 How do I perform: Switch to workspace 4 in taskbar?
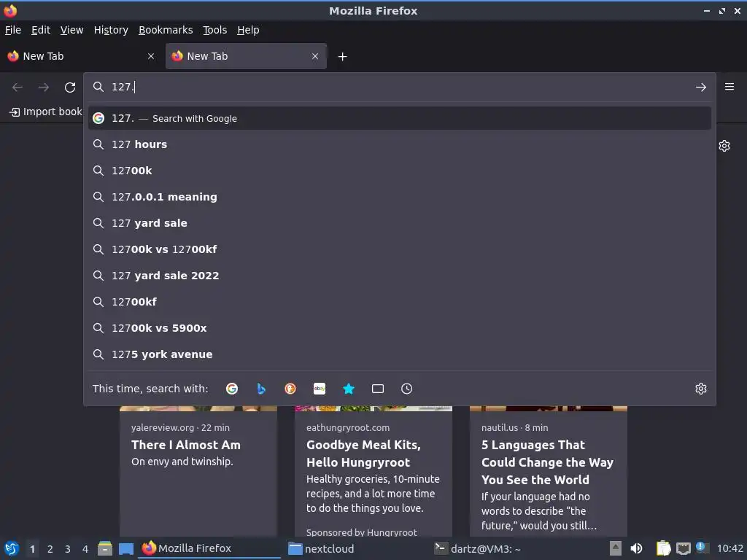(x=85, y=549)
